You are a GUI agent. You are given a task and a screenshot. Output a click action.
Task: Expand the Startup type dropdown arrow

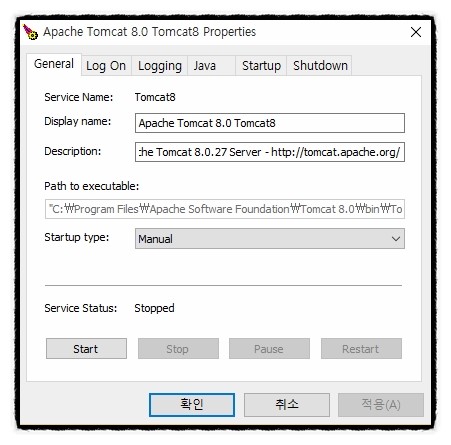pos(396,239)
